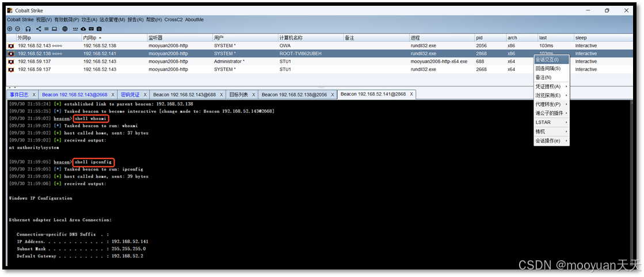This screenshot has width=644, height=277.
Task: Switch to pivot graph view icon
Action: [x=39, y=29]
